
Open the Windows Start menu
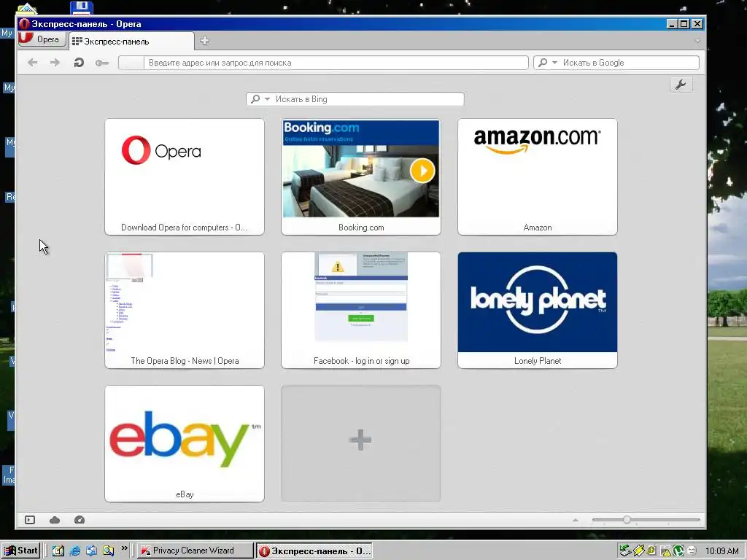click(20, 551)
